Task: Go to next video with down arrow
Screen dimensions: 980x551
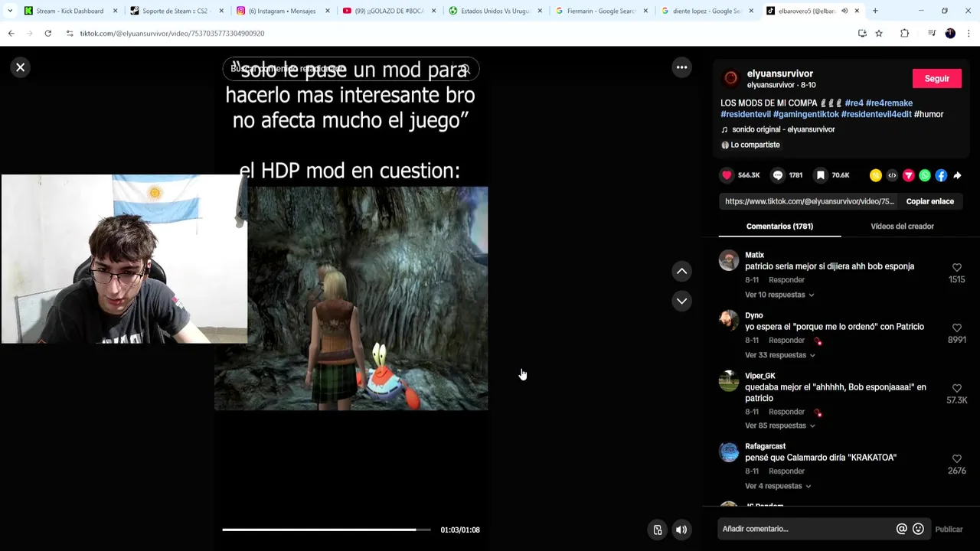Action: pos(681,301)
